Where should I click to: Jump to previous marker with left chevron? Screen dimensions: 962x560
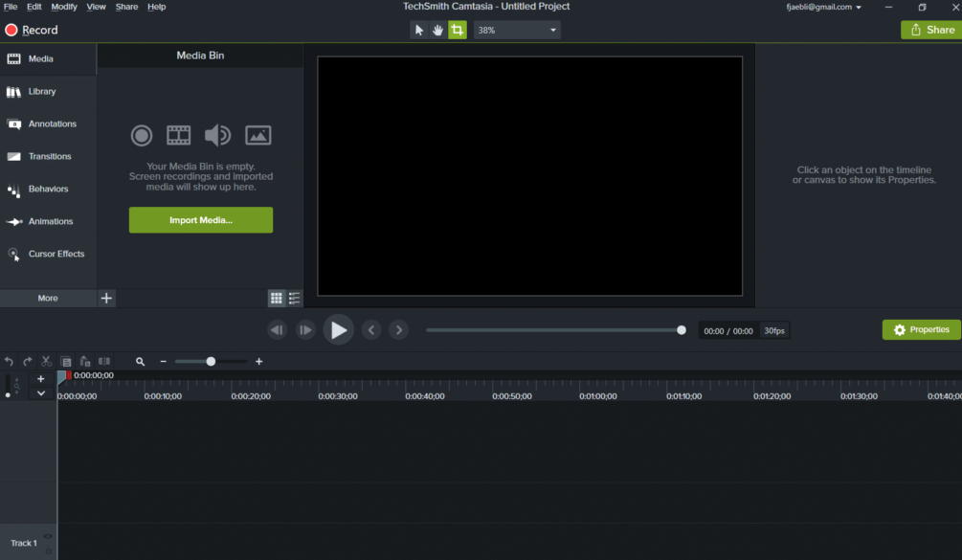[371, 330]
